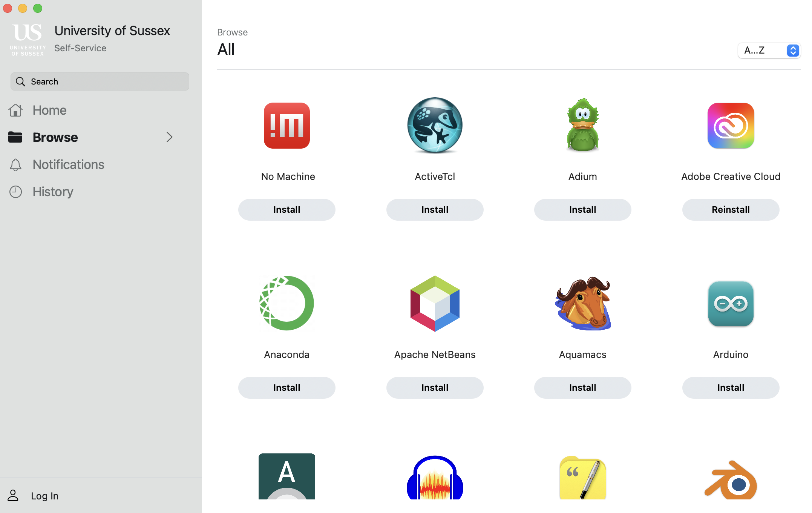Install Apache NetBeans
The width and height of the screenshot is (812, 513).
pos(435,388)
